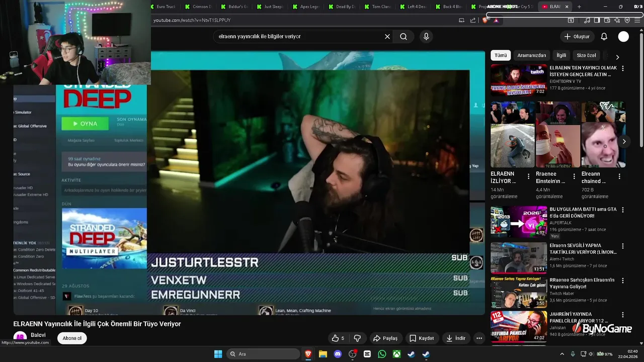The height and width of the screenshot is (362, 644).
Task: Open the Windows Start menu
Action: point(218,354)
